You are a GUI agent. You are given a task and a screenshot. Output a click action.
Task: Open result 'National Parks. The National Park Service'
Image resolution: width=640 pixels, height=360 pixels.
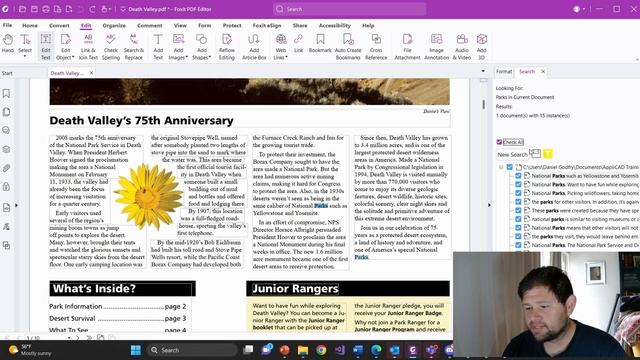point(584,245)
